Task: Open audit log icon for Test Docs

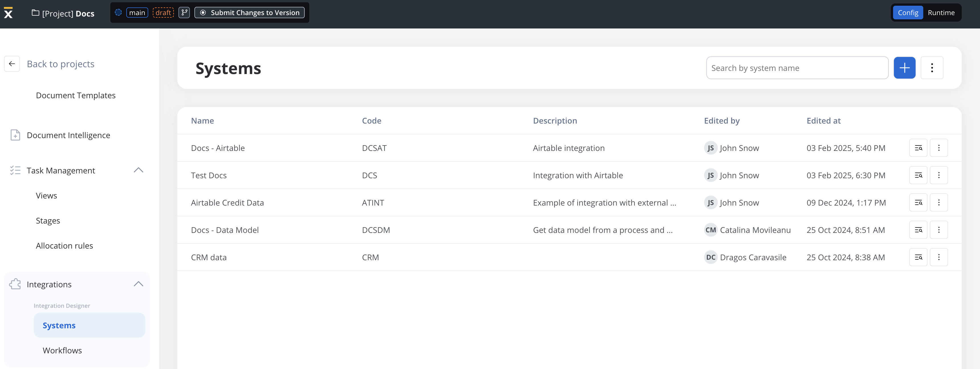Action: point(918,175)
